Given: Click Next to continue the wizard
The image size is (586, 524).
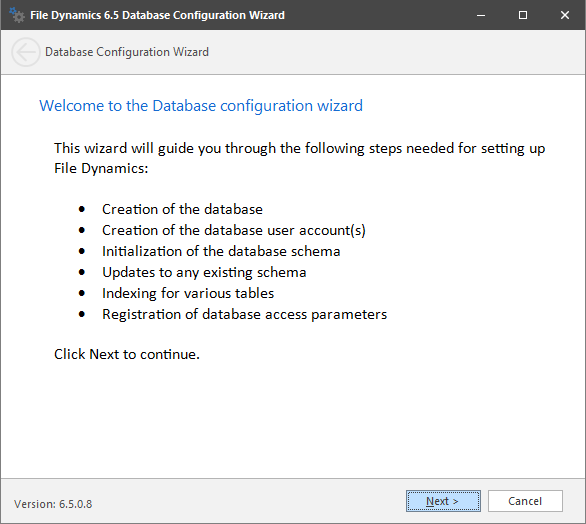Looking at the screenshot, I should [x=443, y=501].
